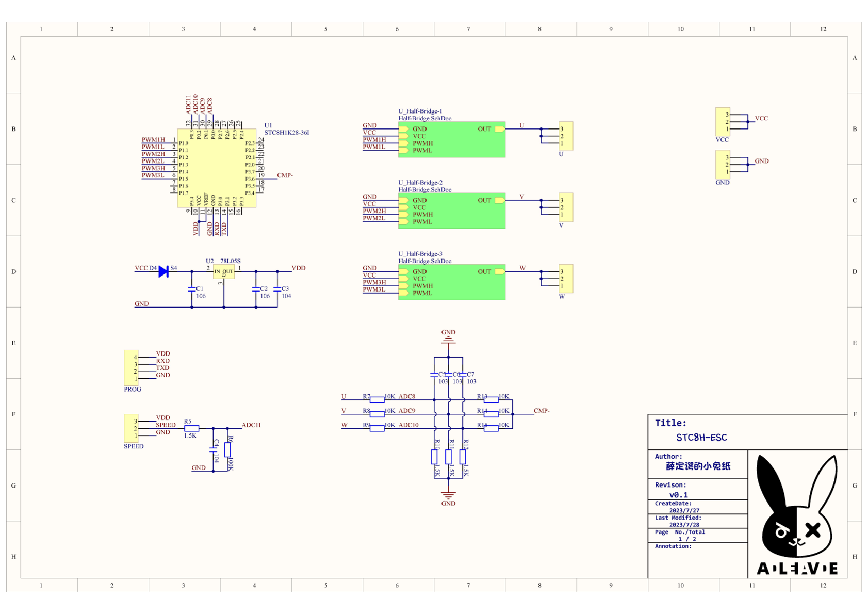
Task: Click the D4 diode symbol
Action: tap(163, 271)
